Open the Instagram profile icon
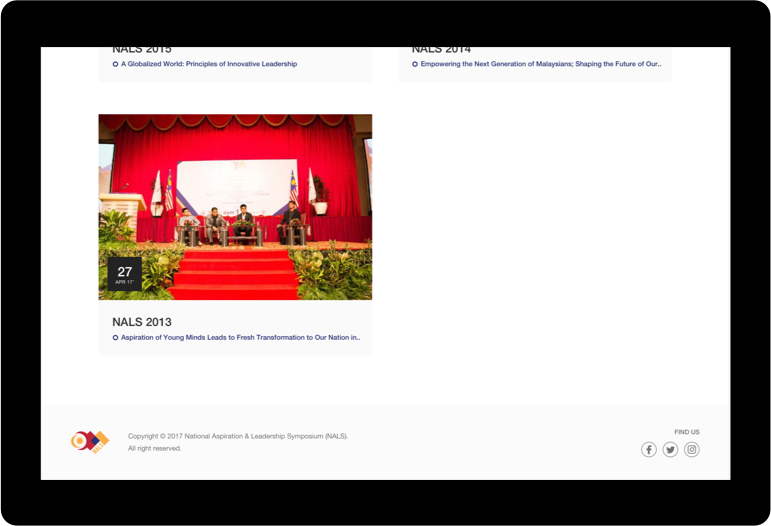The height and width of the screenshot is (526, 771). click(x=692, y=449)
